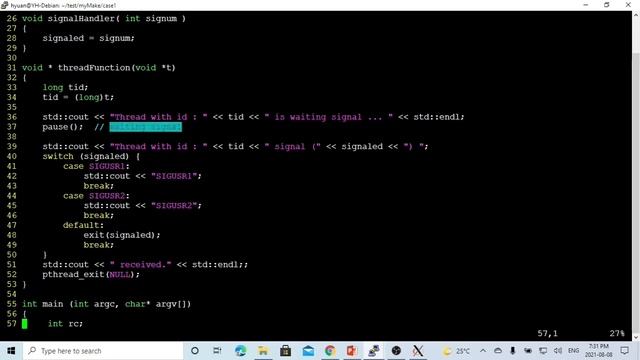Click 'signaled = signum;' on line 28
The width and height of the screenshot is (640, 360).
click(x=89, y=38)
